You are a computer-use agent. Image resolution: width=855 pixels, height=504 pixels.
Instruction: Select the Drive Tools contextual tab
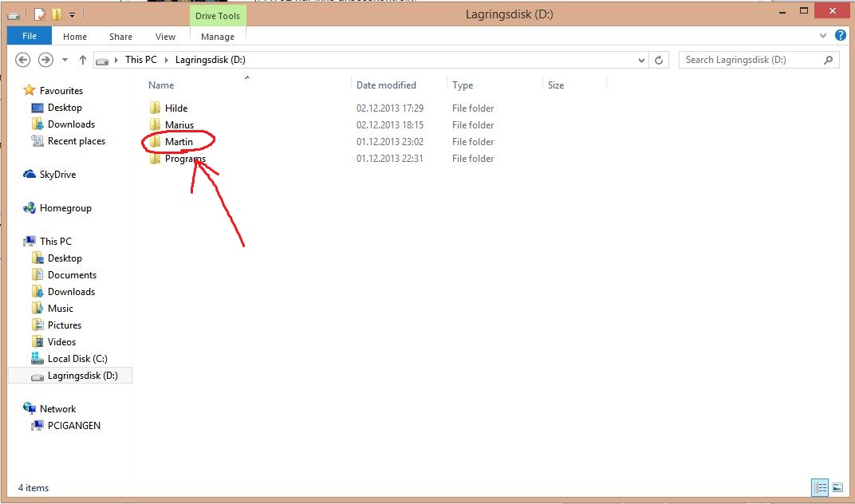tap(218, 16)
